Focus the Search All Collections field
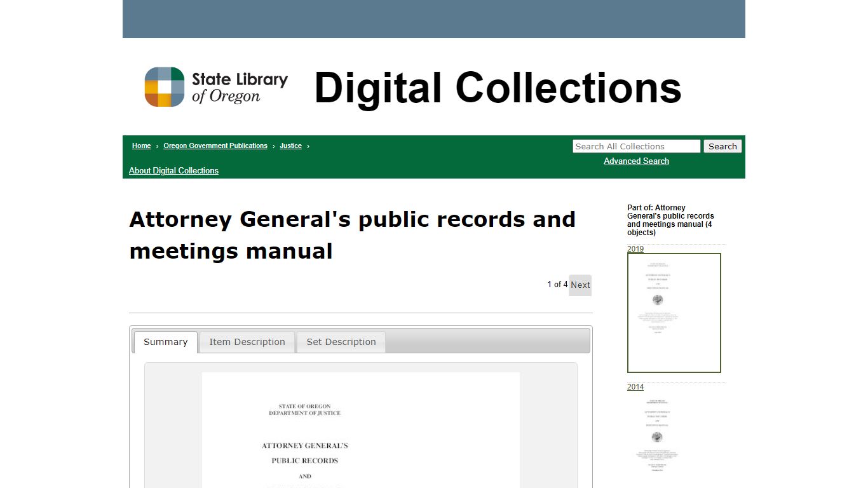The width and height of the screenshot is (868, 488). click(x=636, y=146)
